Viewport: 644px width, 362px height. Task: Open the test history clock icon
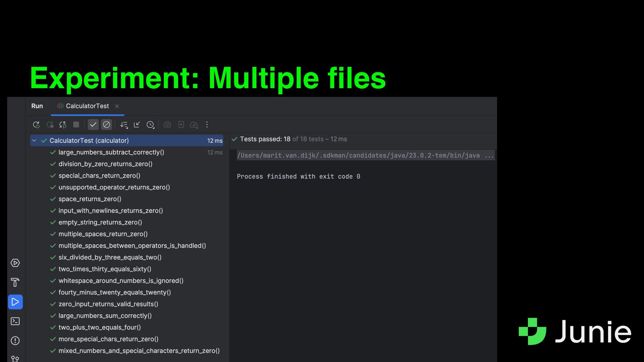point(150,125)
